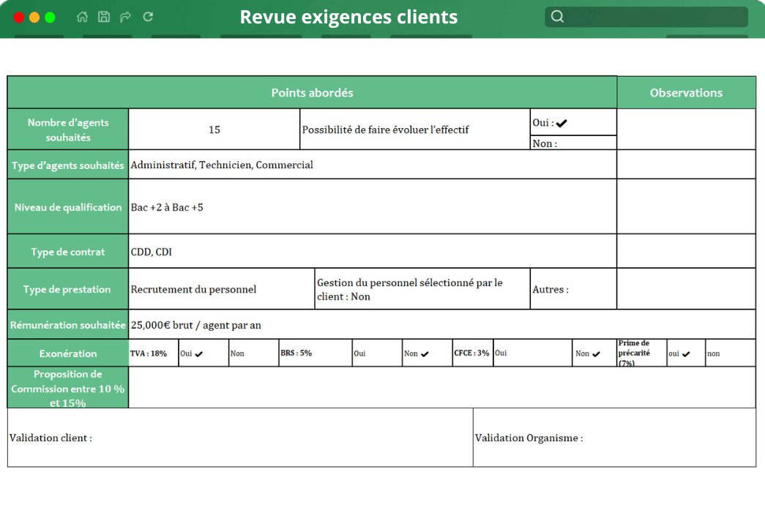Click inside the search input field
This screenshot has width=765, height=532.
pyautogui.click(x=652, y=16)
